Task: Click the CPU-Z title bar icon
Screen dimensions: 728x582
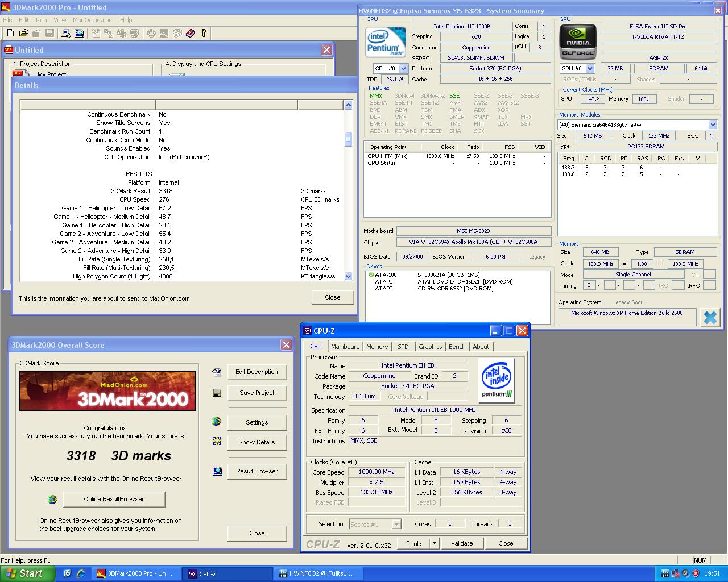Action: point(308,331)
